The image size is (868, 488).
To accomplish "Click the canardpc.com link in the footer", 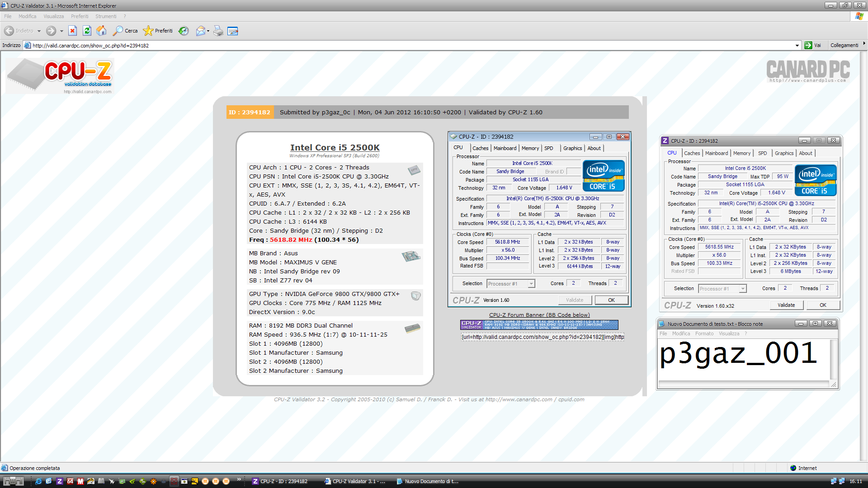I will pos(519,399).
